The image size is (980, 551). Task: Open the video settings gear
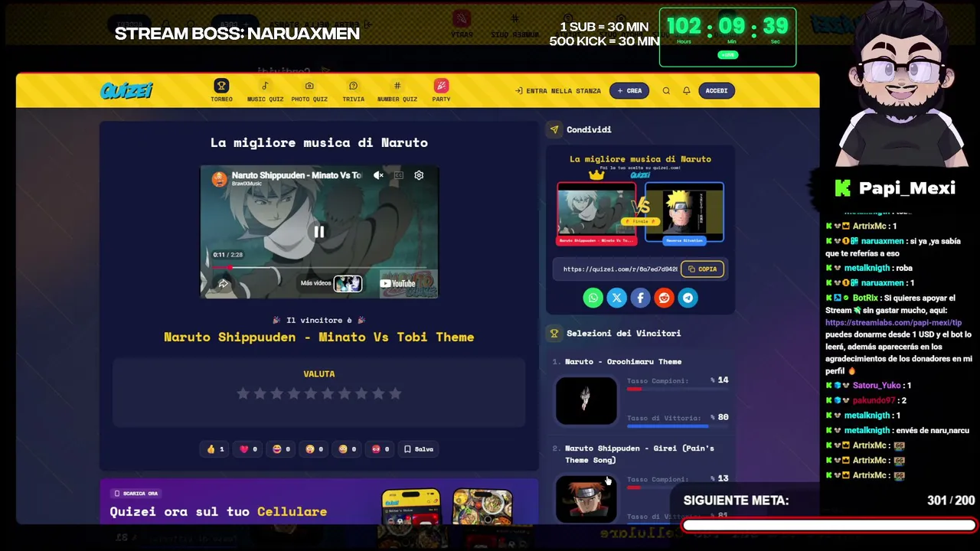[419, 175]
